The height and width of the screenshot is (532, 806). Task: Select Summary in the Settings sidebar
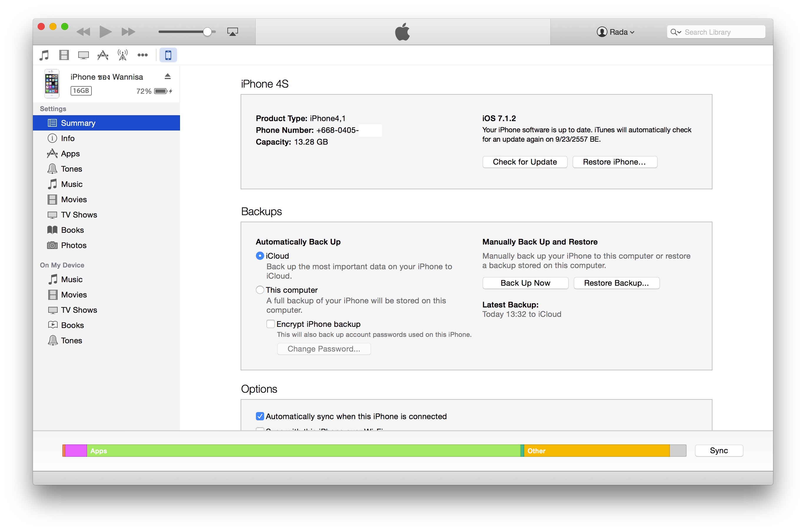pos(78,123)
